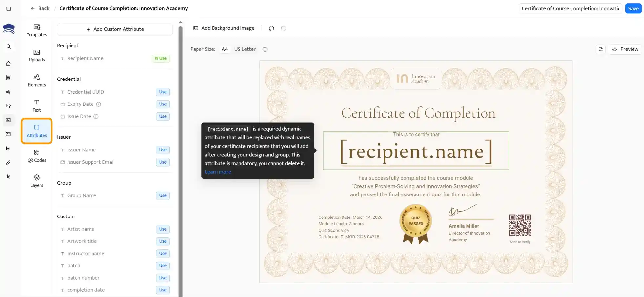
Task: Open the image designs icon in left rail
Action: (9, 120)
